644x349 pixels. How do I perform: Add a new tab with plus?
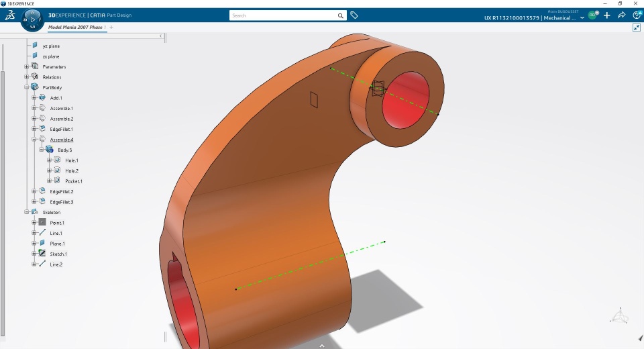click(111, 27)
